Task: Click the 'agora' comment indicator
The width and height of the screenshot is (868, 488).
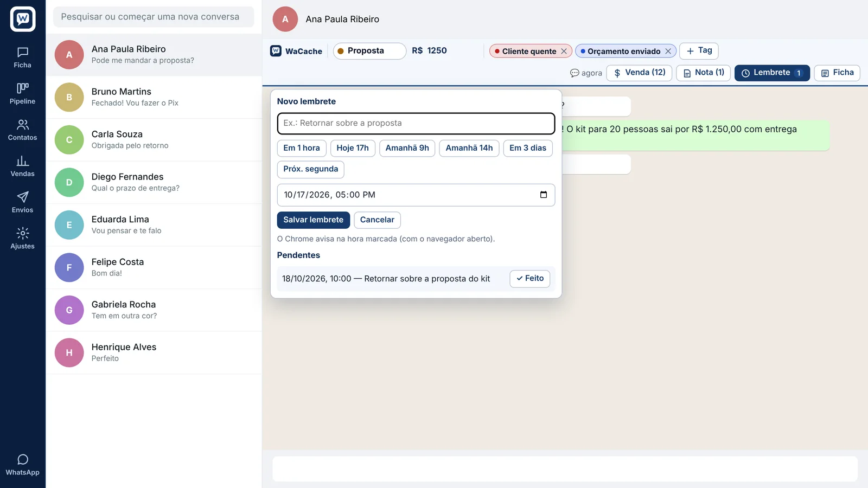Action: tap(586, 73)
